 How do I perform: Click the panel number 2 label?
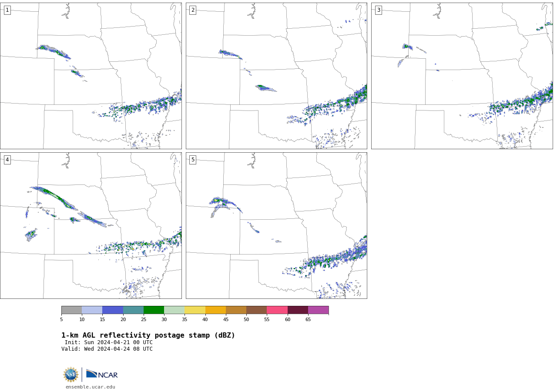tap(193, 10)
